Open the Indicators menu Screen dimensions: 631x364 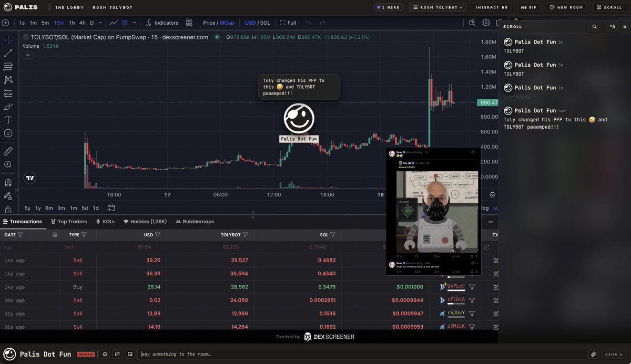162,23
